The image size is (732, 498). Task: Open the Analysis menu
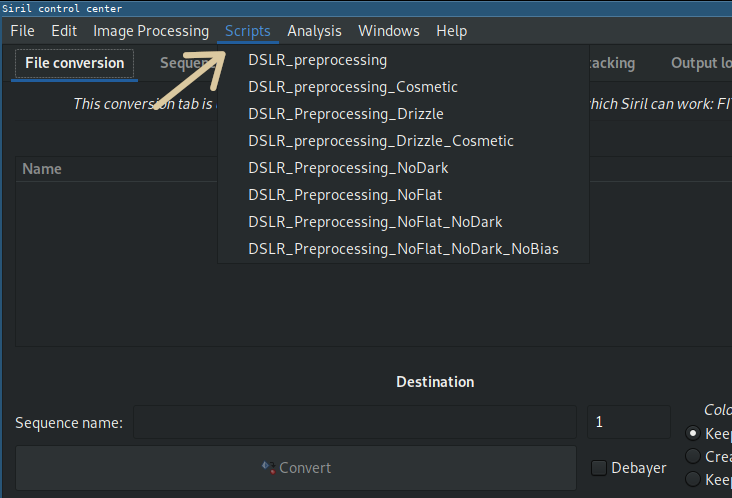(314, 31)
